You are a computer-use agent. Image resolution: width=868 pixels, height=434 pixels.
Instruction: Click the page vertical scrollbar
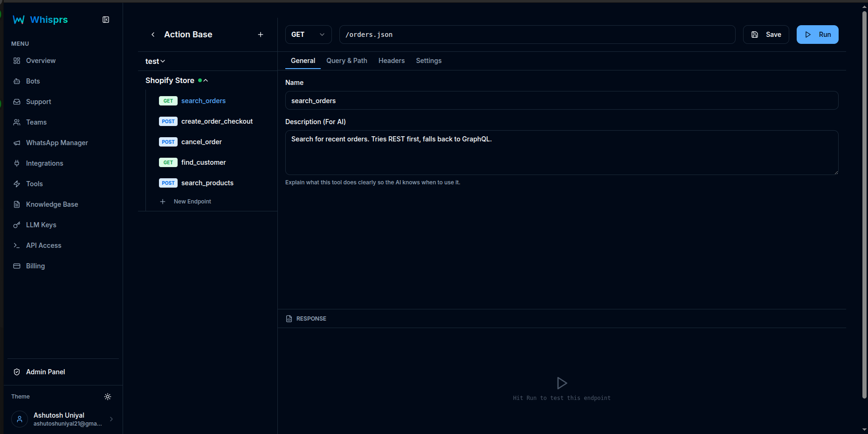[x=864, y=205]
